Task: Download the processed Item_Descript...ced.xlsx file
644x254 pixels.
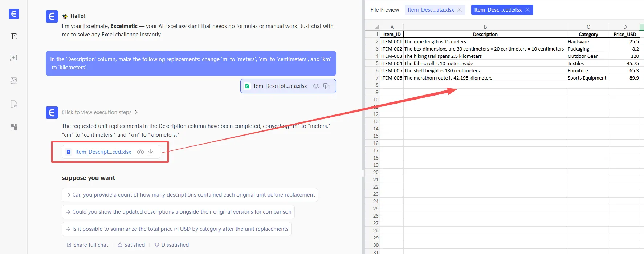Action: 151,152
